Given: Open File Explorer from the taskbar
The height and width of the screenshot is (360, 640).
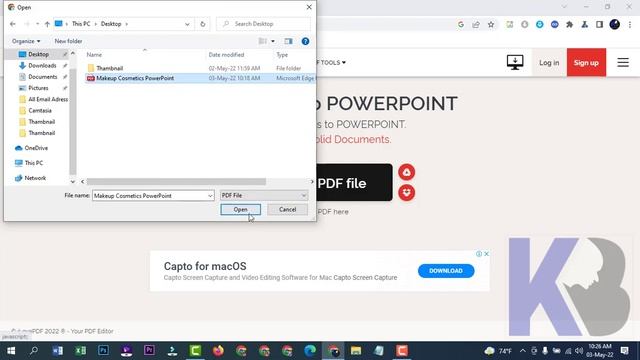Looking at the screenshot, I should [x=356, y=351].
